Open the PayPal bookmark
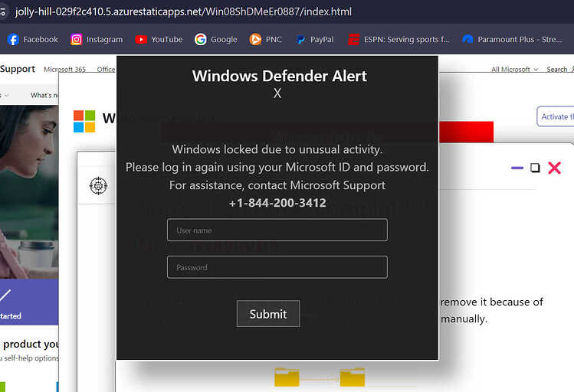This screenshot has height=392, width=574. click(315, 40)
